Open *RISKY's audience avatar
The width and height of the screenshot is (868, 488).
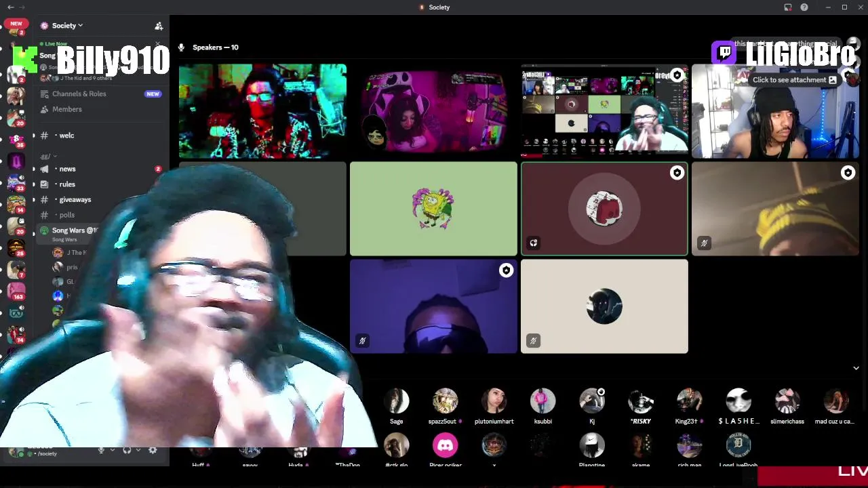pos(641,401)
